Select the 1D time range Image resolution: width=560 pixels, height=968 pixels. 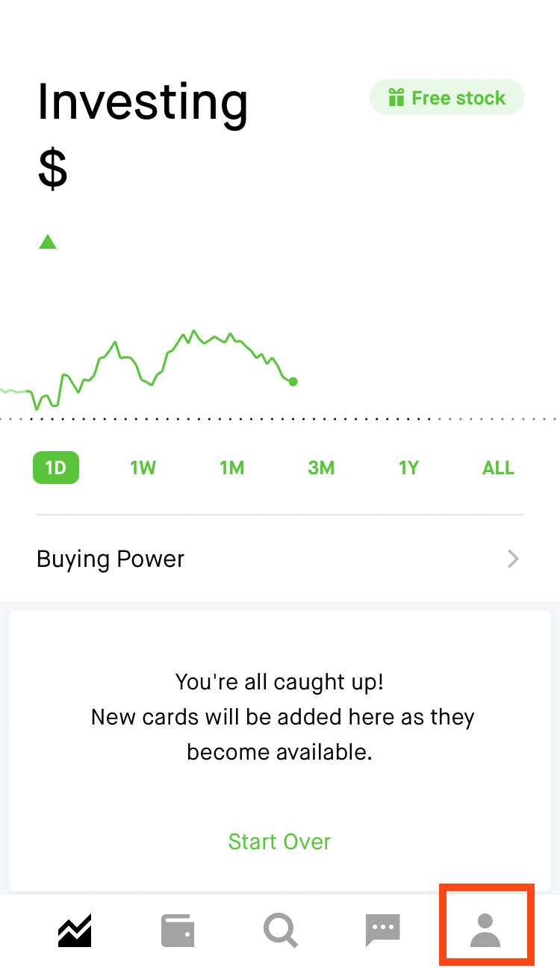pyautogui.click(x=56, y=468)
